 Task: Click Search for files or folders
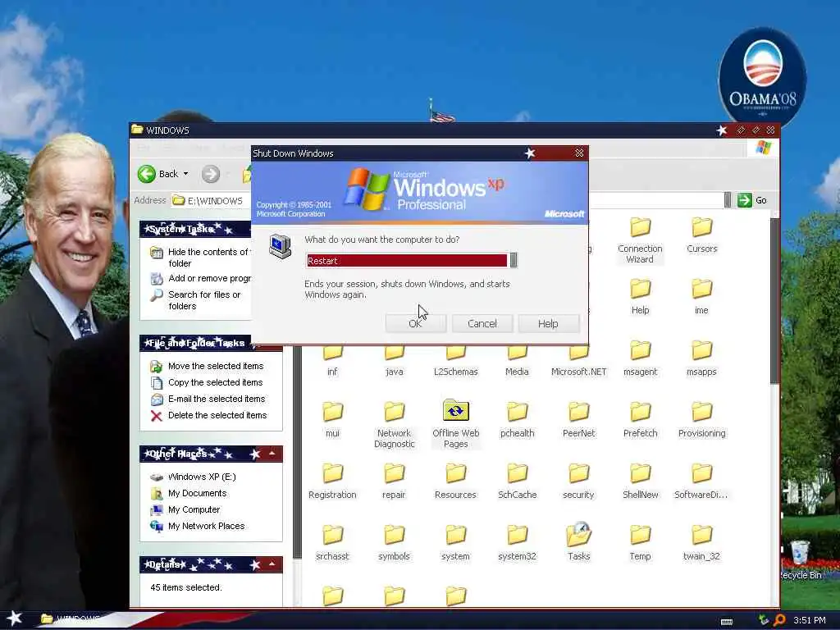pos(197,300)
